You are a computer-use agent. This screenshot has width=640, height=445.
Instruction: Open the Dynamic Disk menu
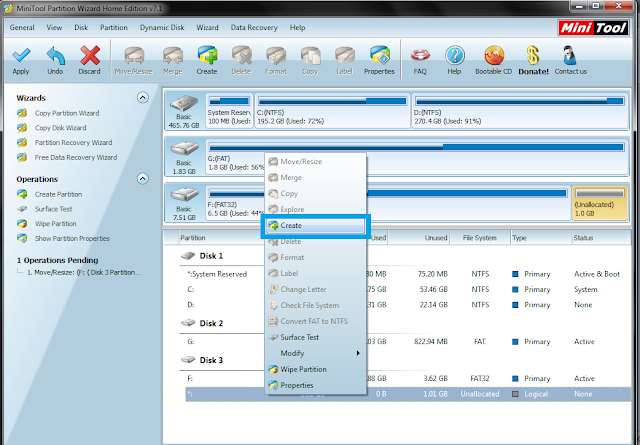(162, 28)
